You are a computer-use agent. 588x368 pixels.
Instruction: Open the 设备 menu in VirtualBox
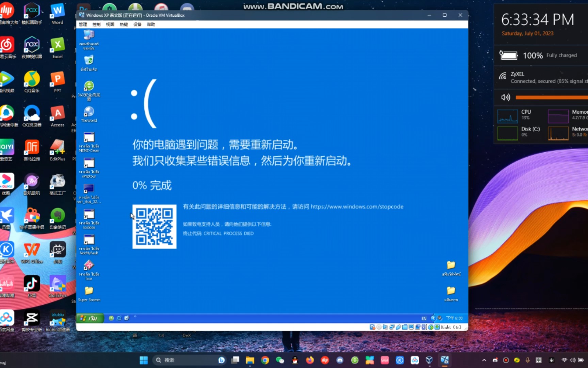[137, 25]
